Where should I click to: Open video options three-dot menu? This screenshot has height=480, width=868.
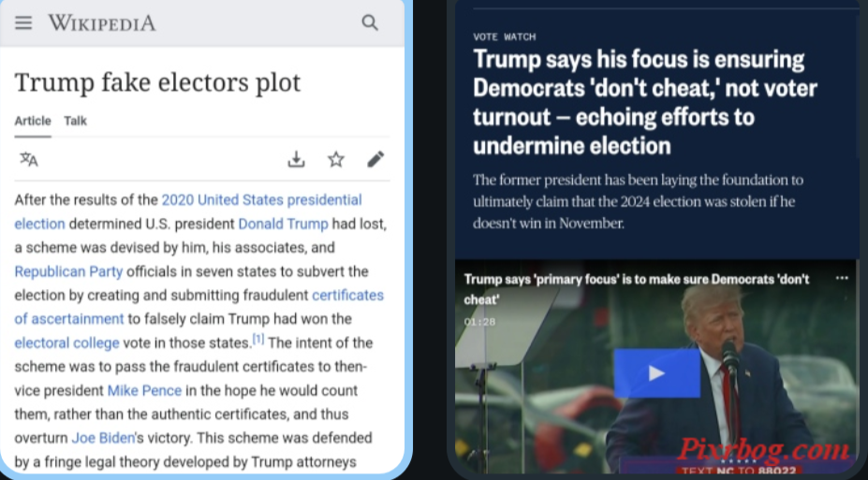[x=842, y=278]
